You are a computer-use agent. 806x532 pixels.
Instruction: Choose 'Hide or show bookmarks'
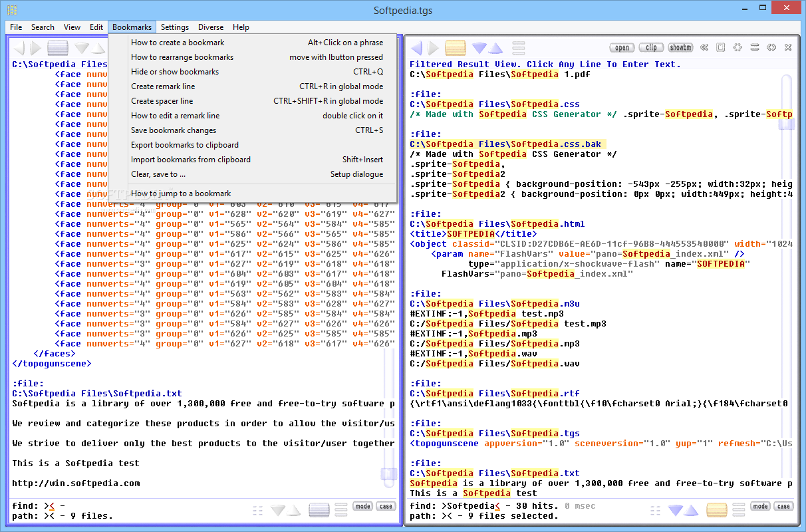pyautogui.click(x=253, y=72)
